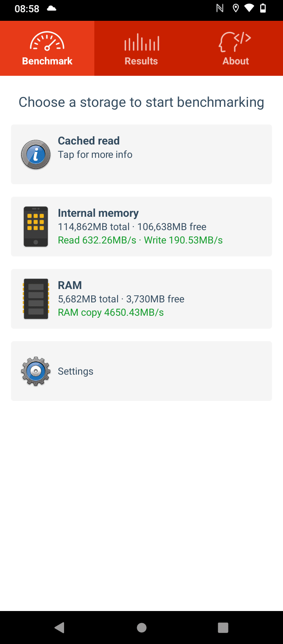The image size is (283, 644).
Task: Tap the Internal memory phone icon
Action: [x=36, y=227]
